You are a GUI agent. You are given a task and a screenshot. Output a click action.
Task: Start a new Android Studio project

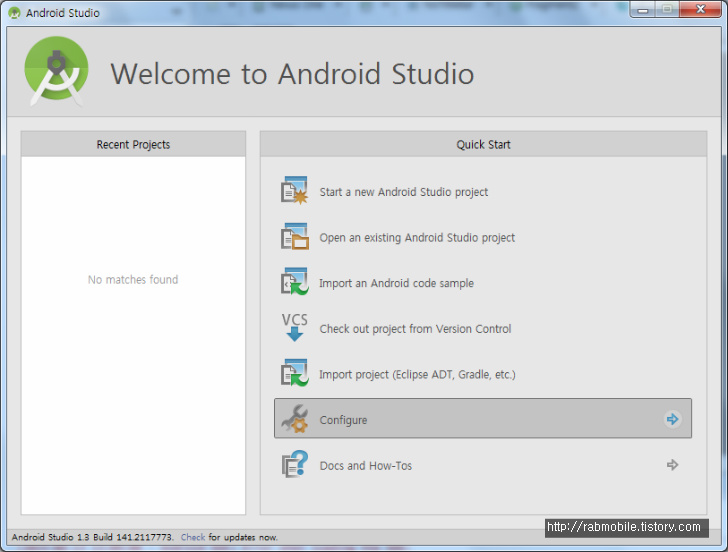pyautogui.click(x=403, y=192)
